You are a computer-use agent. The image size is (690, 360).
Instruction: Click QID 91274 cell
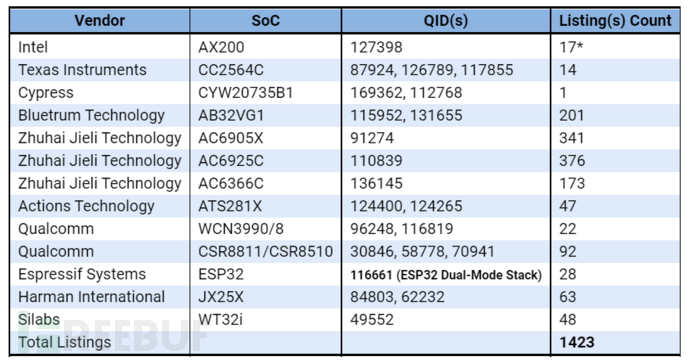[x=446, y=138]
